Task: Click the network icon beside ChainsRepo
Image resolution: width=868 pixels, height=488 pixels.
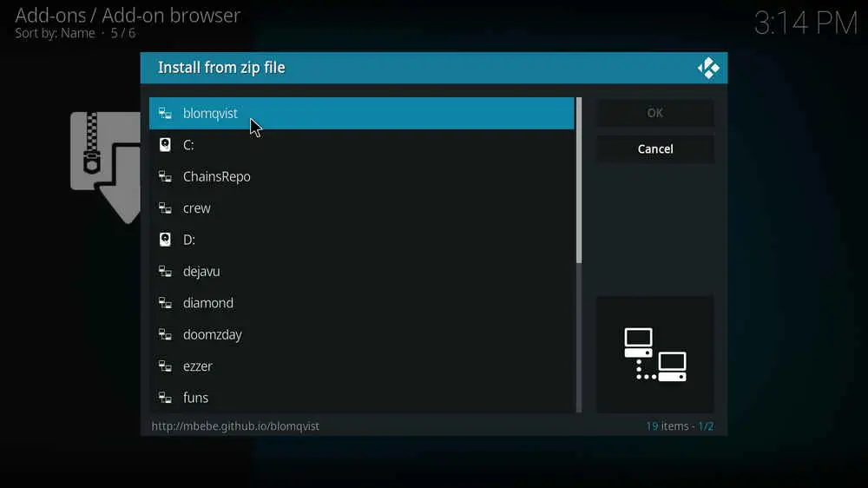Action: (165, 176)
